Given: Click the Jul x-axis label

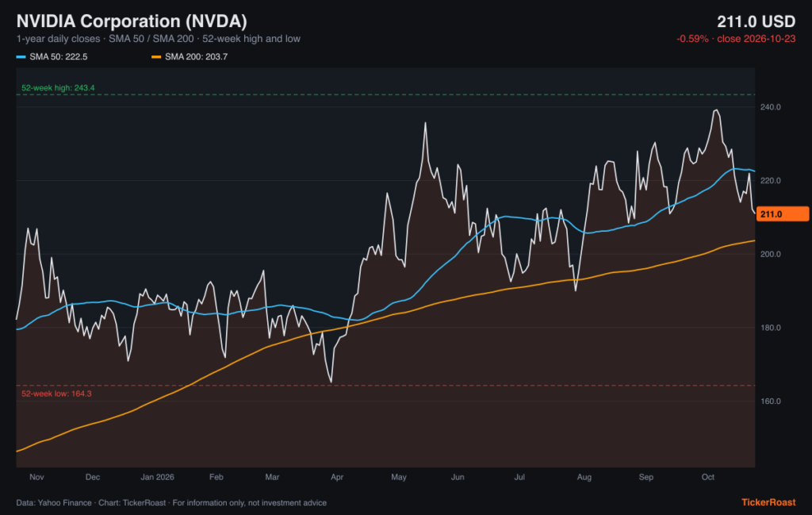Looking at the screenshot, I should click(519, 477).
